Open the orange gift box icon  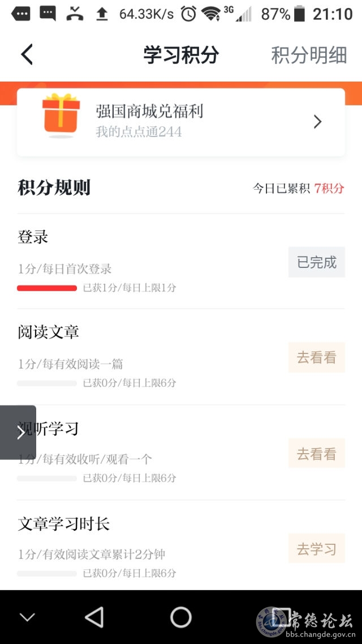[x=61, y=116]
